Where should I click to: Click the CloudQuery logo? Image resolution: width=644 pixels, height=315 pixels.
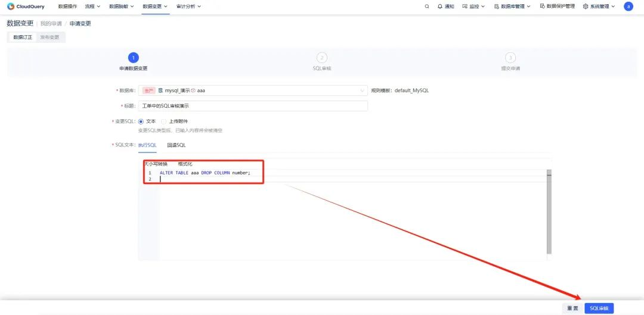click(26, 7)
